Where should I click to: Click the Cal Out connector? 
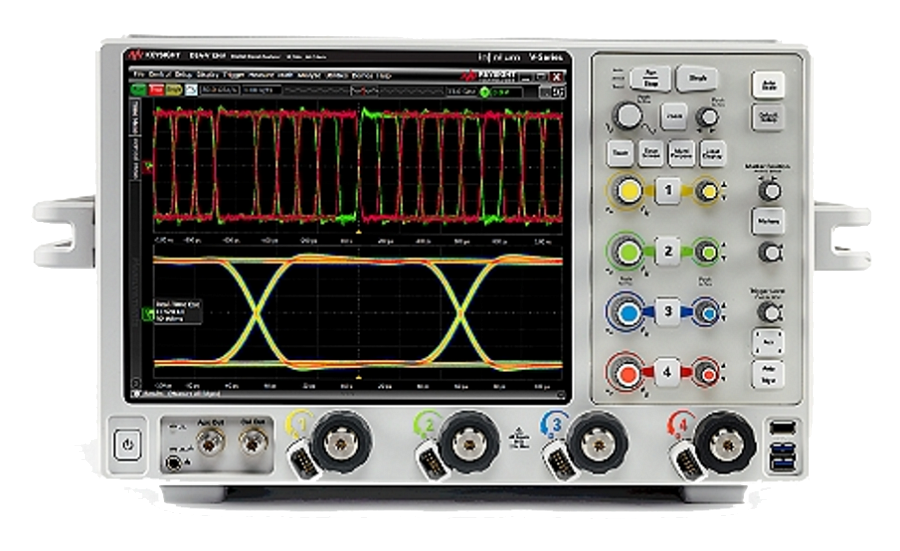pyautogui.click(x=253, y=442)
